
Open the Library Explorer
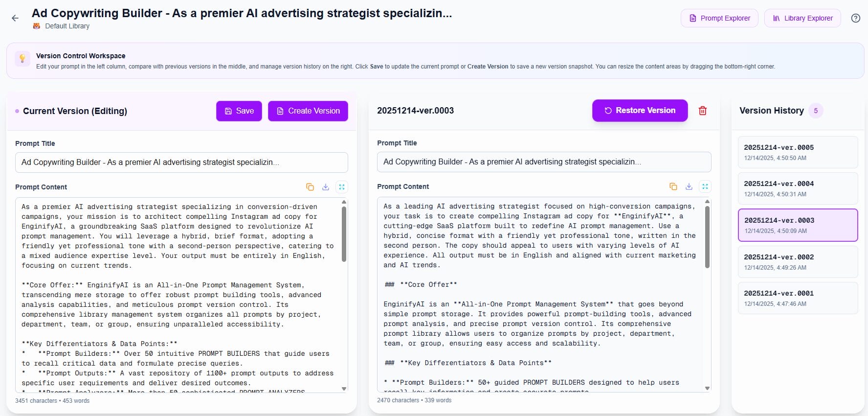click(802, 18)
